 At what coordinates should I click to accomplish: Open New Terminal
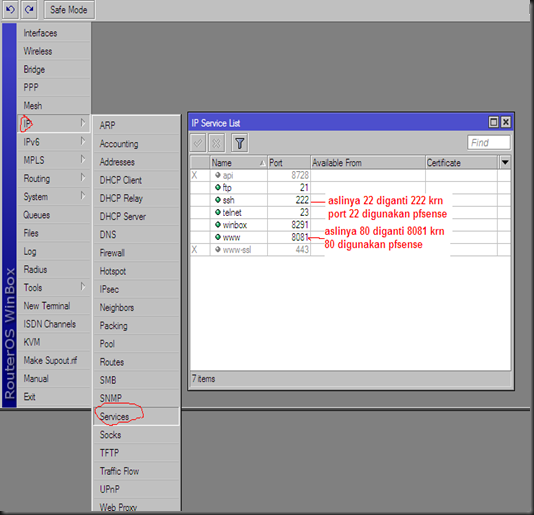tap(54, 306)
